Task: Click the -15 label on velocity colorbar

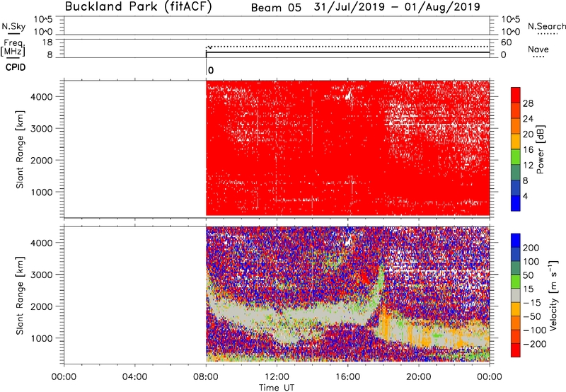Action: point(532,303)
